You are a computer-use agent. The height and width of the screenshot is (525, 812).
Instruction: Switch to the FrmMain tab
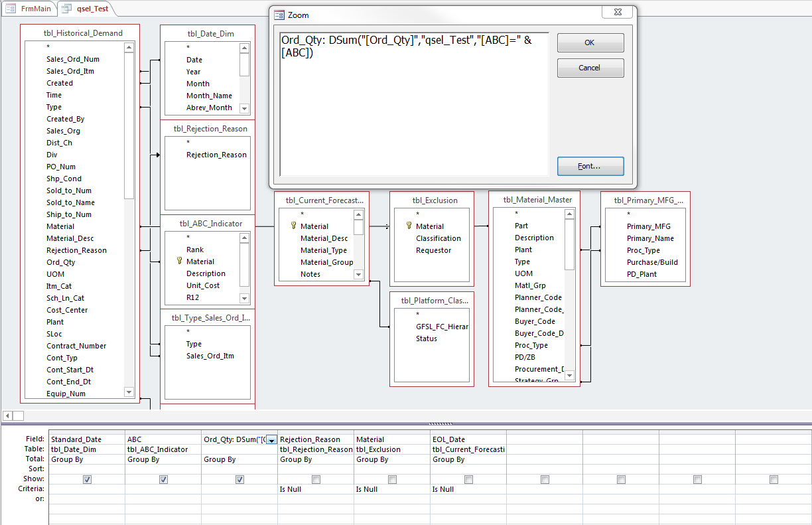click(28, 9)
